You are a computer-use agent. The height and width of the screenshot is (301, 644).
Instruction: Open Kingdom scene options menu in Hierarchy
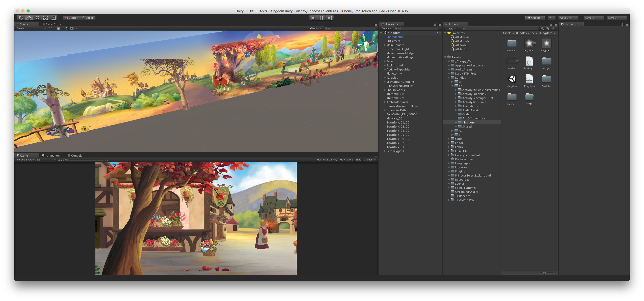(439, 33)
